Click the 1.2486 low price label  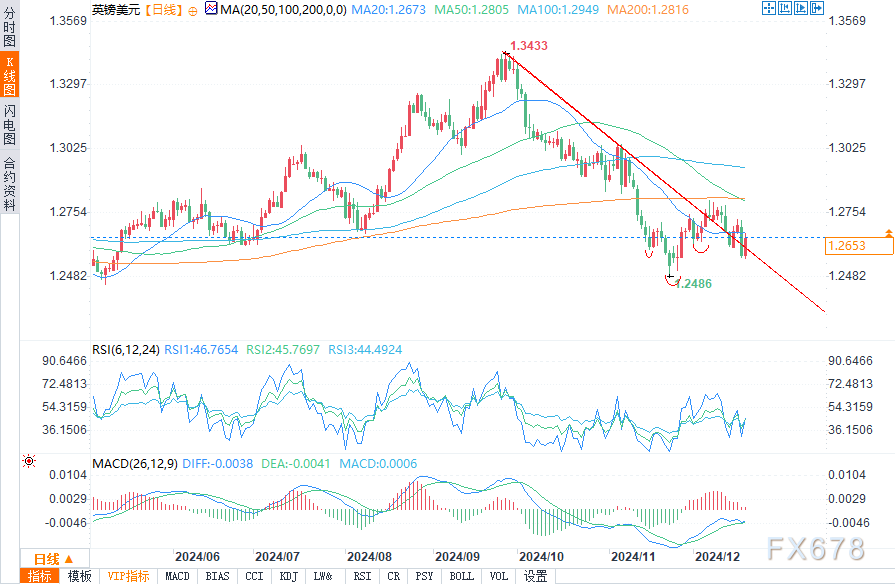point(693,284)
